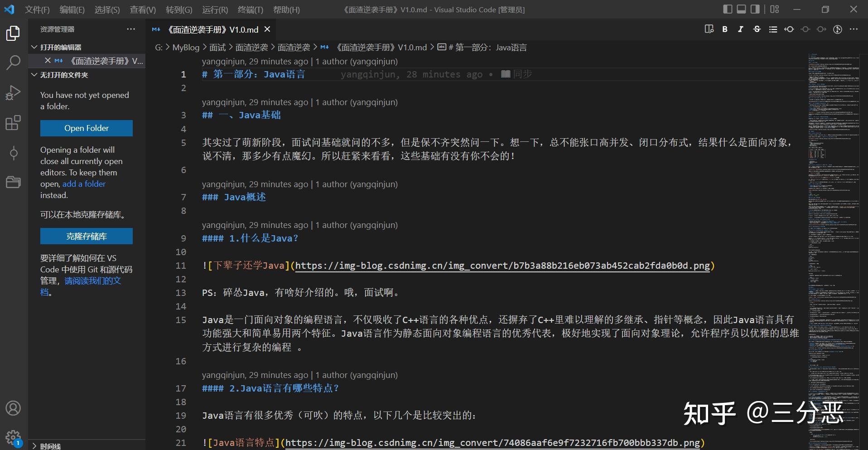
Task: Open the Extensions panel
Action: point(13,122)
